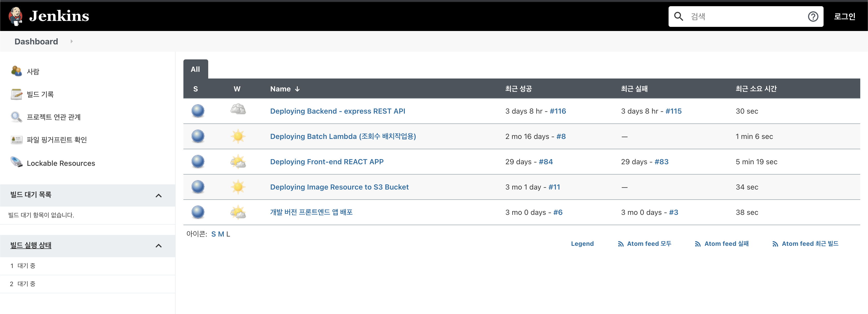Open 프로젝트 연관 관계 link
The height and width of the screenshot is (314, 868).
click(53, 117)
